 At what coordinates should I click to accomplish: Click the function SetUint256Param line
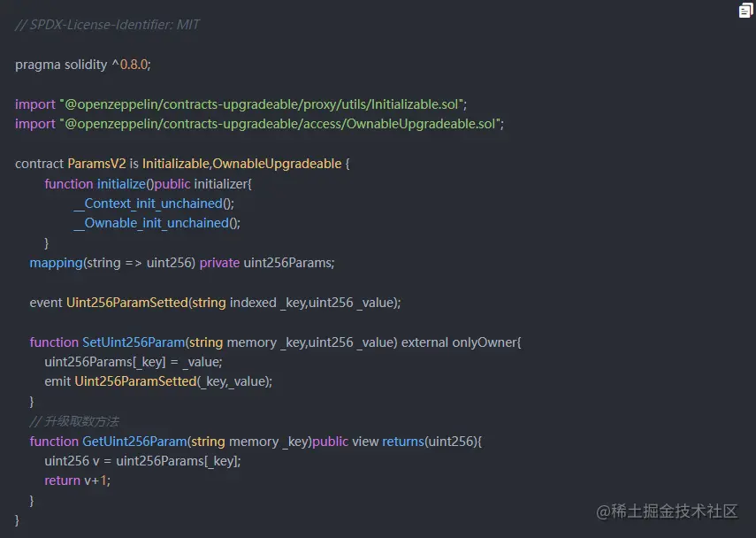point(275,342)
